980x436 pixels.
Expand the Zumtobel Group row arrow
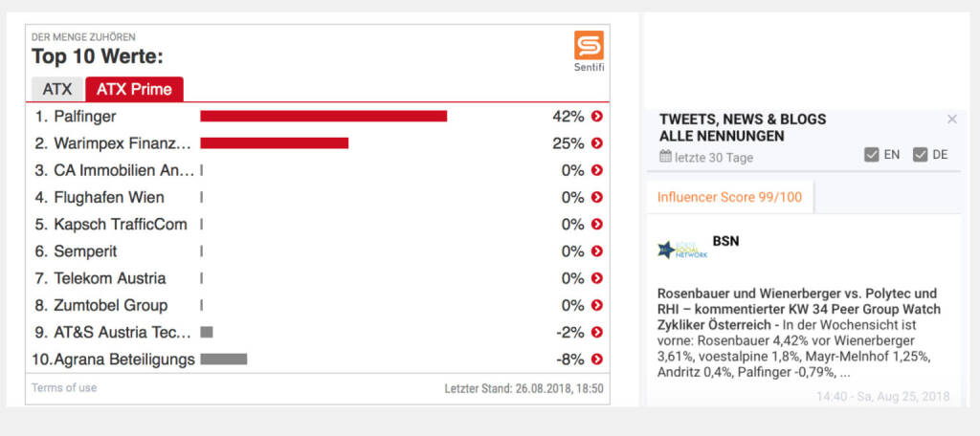tap(597, 306)
